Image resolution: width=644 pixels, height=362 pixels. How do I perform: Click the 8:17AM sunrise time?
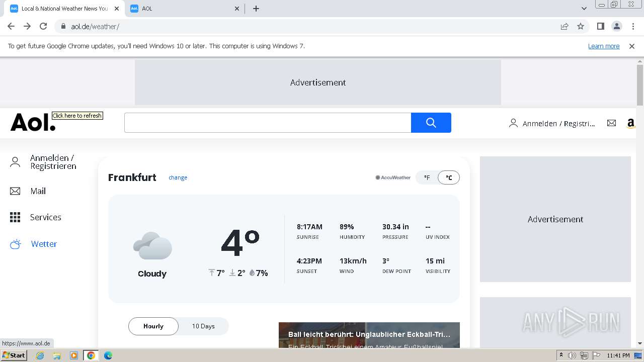(x=309, y=227)
